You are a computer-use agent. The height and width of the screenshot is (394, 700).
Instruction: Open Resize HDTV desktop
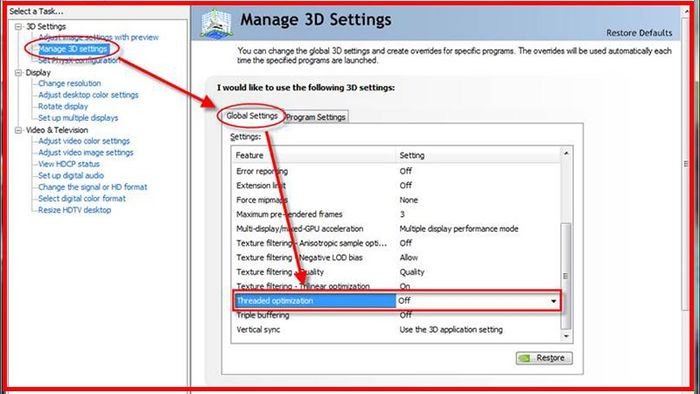pyautogui.click(x=75, y=210)
